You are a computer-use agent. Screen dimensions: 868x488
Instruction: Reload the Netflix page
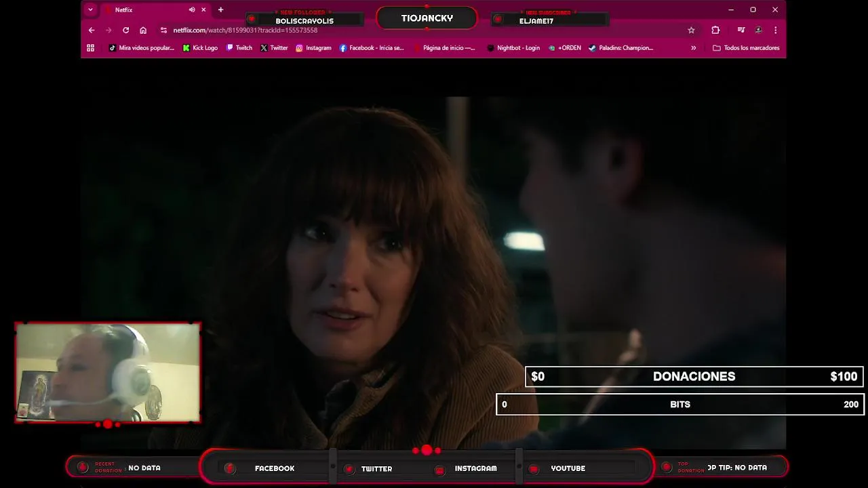click(x=125, y=30)
